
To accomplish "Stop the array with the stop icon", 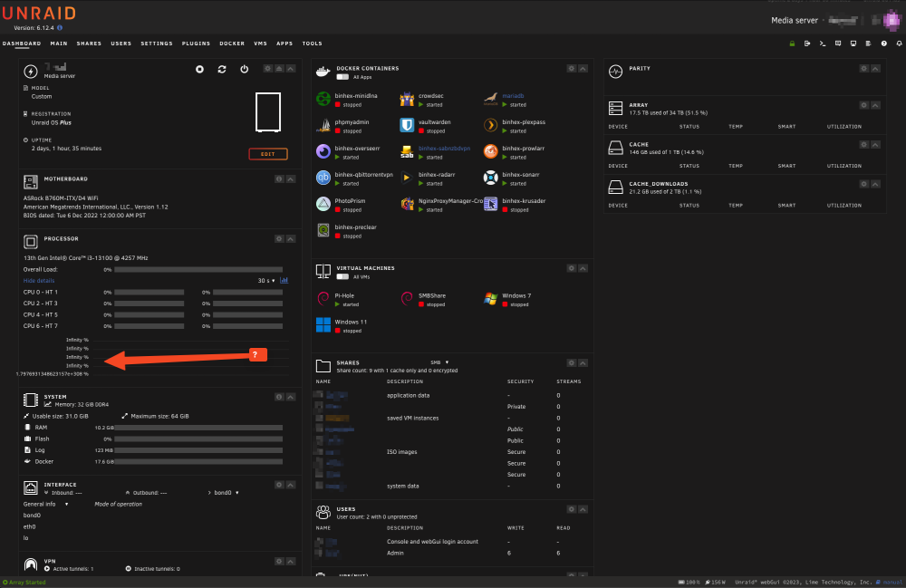I will 199,70.
